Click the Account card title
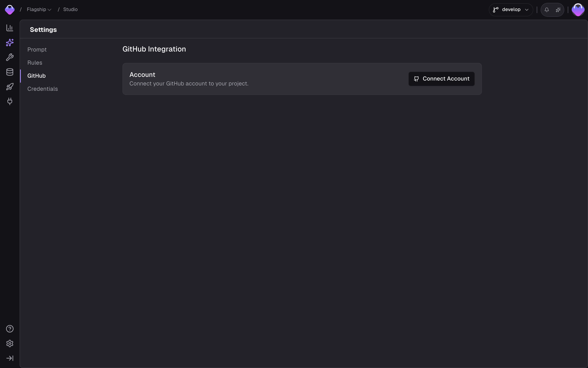This screenshot has height=368, width=588. (142, 75)
